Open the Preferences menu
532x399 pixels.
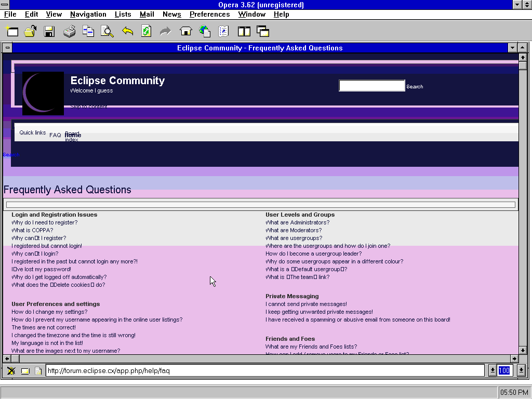tap(209, 14)
